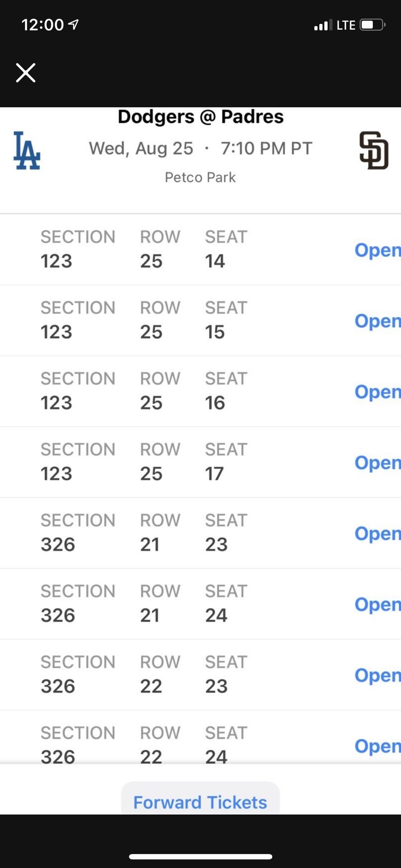Screen dimensions: 401x868
Task: Open ticket for Section 326 Row 22 Seat 24
Action: click(377, 746)
